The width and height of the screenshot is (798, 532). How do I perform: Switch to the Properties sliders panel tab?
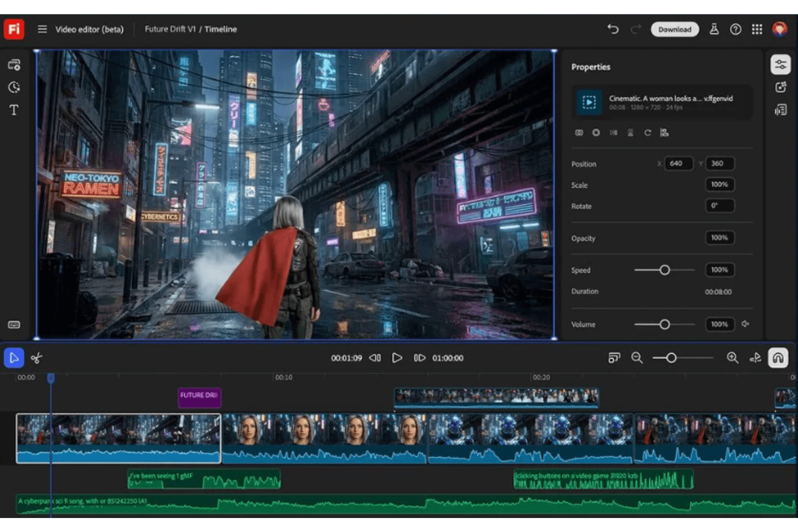click(x=780, y=65)
